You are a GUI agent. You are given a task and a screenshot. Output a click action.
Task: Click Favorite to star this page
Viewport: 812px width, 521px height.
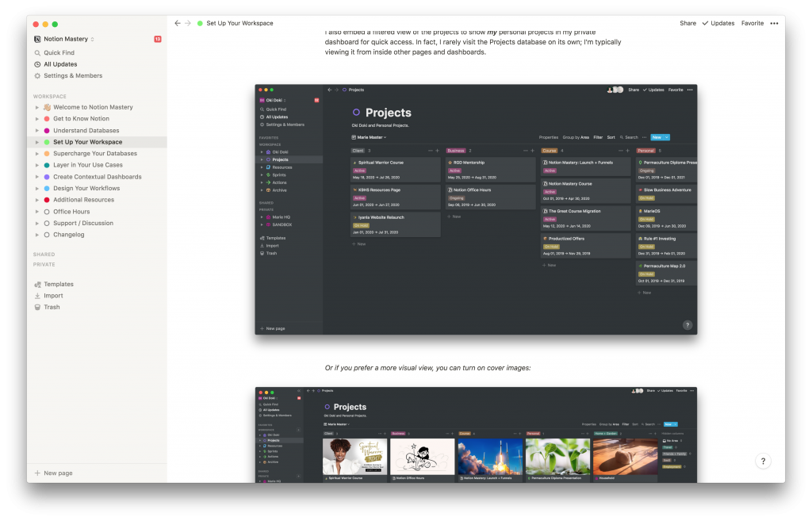(x=753, y=23)
